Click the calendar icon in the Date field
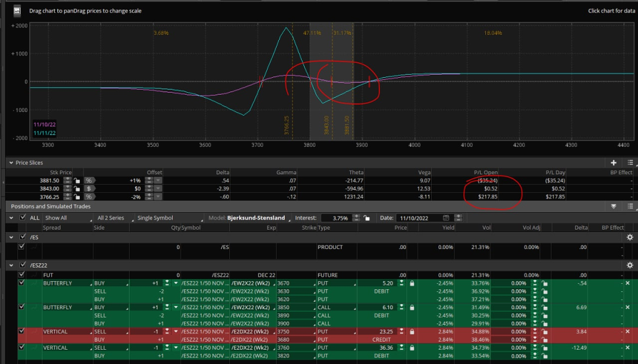This screenshot has height=364, width=638. coord(446,218)
